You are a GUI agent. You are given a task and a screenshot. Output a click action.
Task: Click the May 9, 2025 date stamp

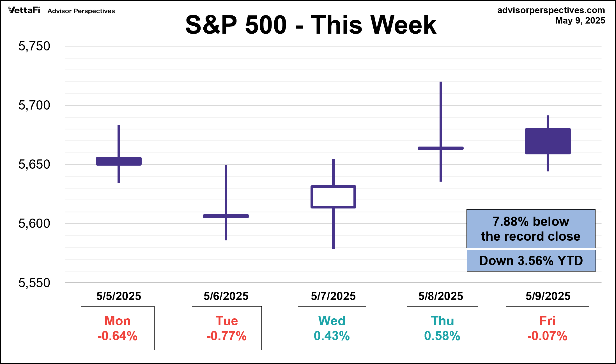pyautogui.click(x=580, y=21)
